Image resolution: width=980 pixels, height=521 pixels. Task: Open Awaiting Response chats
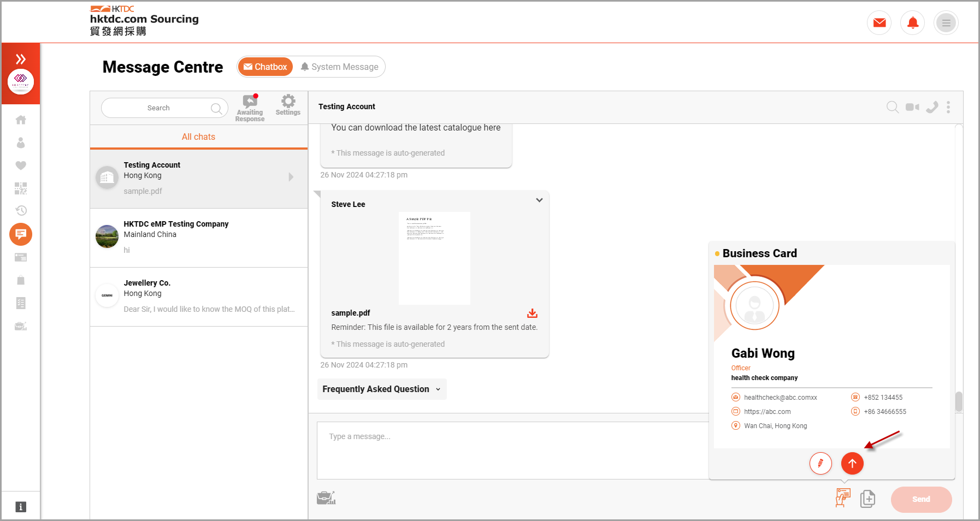coord(250,108)
